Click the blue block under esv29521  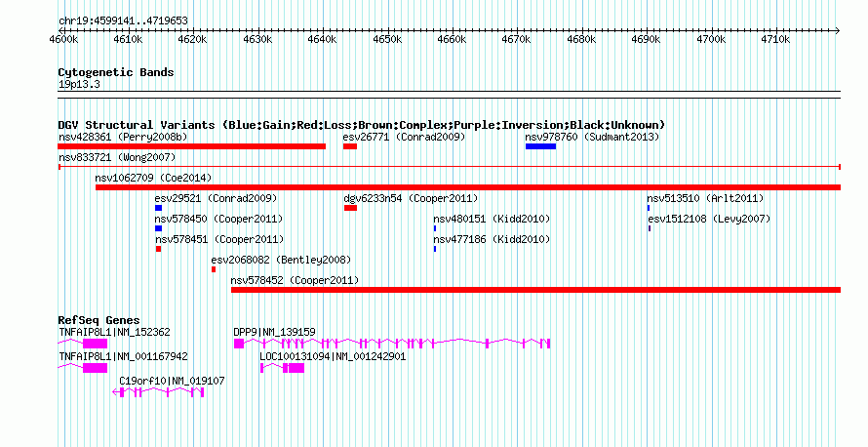coord(158,208)
